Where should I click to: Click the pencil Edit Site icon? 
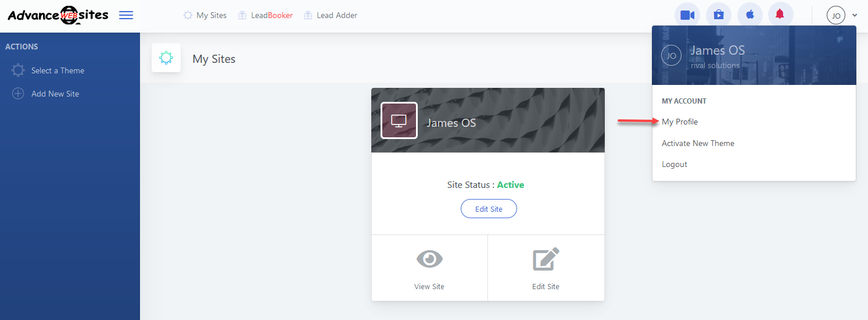546,259
